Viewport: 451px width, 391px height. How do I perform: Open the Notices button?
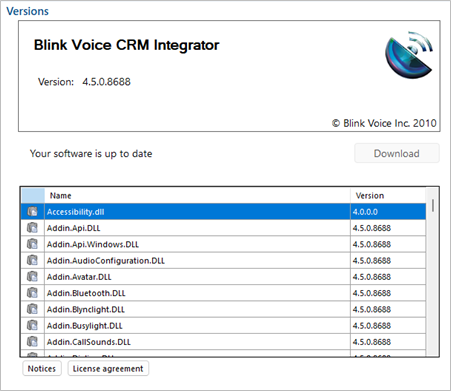click(42, 369)
